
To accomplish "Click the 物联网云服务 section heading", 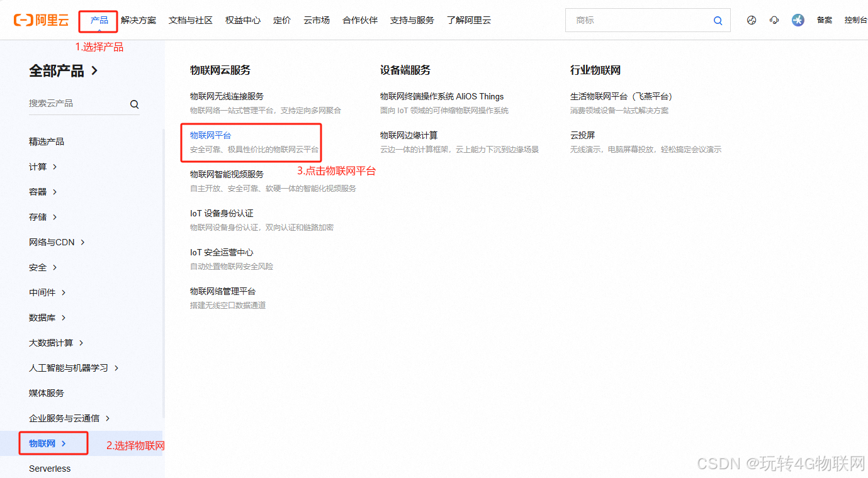I will click(220, 70).
